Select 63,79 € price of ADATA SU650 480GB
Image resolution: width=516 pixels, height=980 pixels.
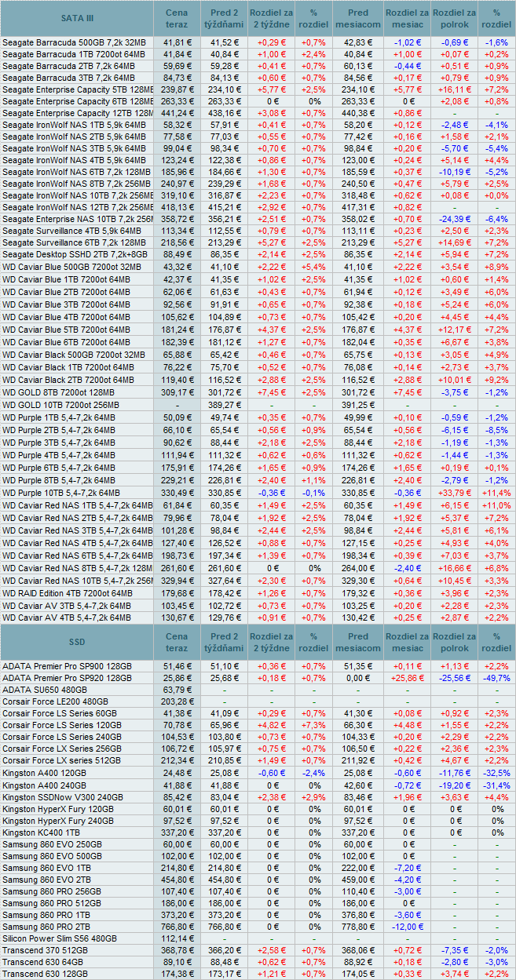[x=177, y=690]
